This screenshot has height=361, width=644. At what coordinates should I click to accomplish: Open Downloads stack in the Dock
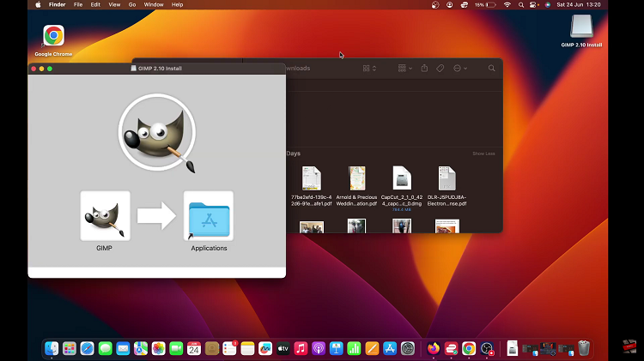tap(512, 349)
